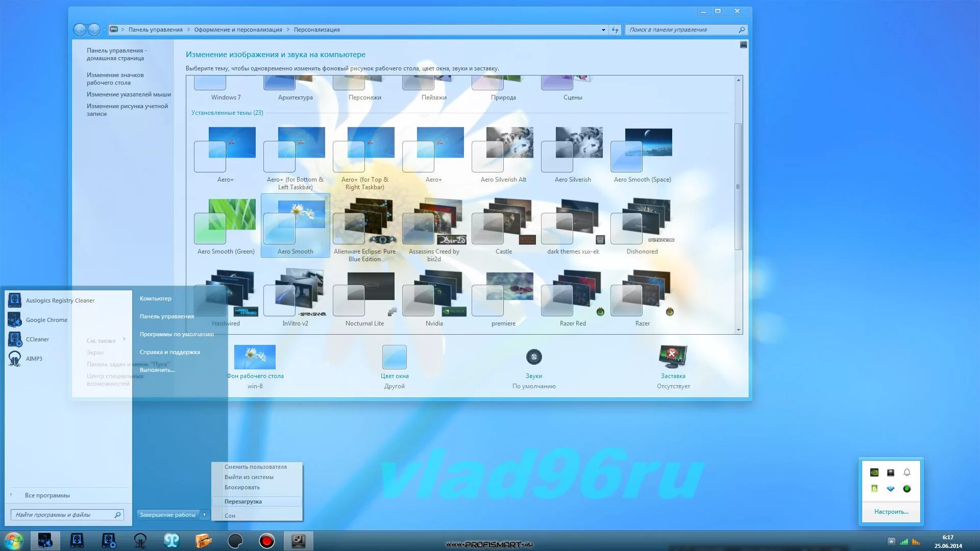The image size is (980, 551).
Task: Show hidden tray icons arrow
Action: 891,541
